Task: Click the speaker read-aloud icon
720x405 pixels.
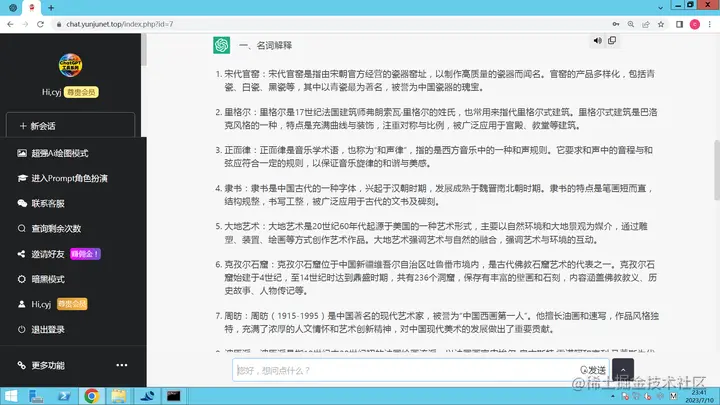Action: [x=597, y=40]
